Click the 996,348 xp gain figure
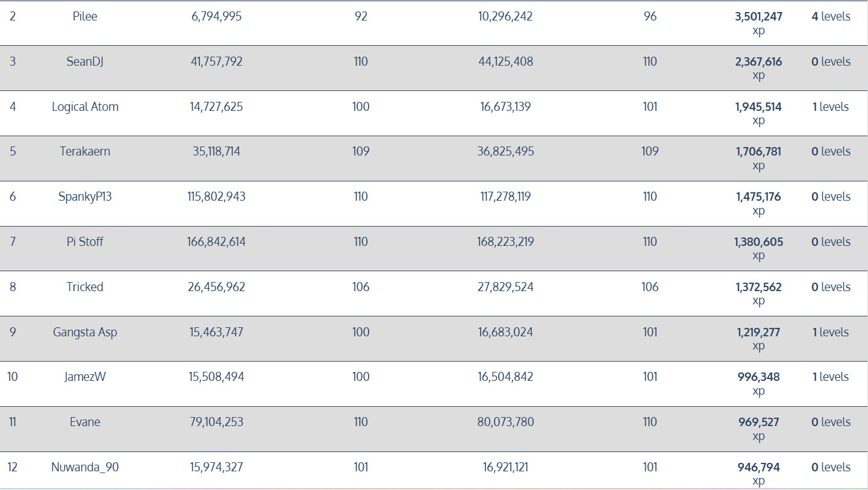Viewport: 868px width, 490px height. [758, 377]
